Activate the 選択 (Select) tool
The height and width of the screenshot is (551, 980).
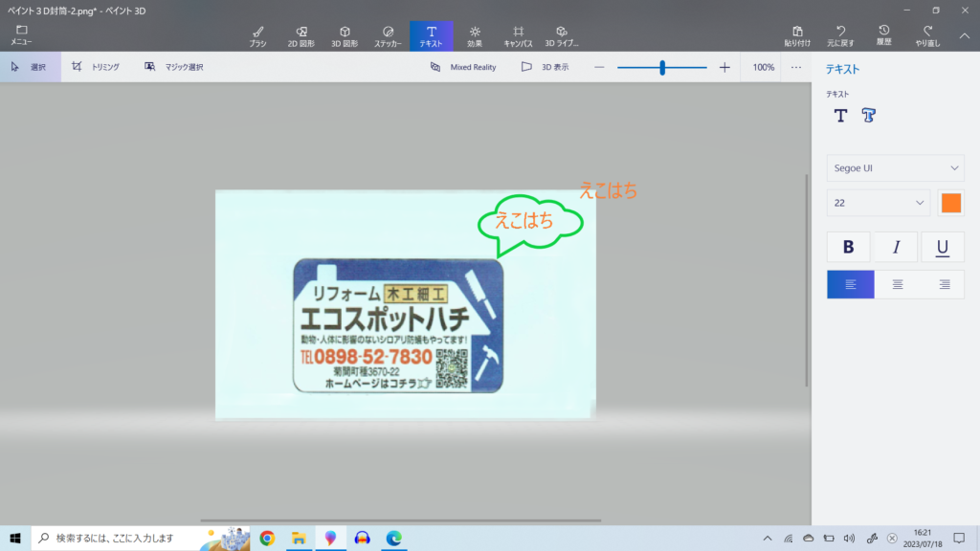click(31, 67)
